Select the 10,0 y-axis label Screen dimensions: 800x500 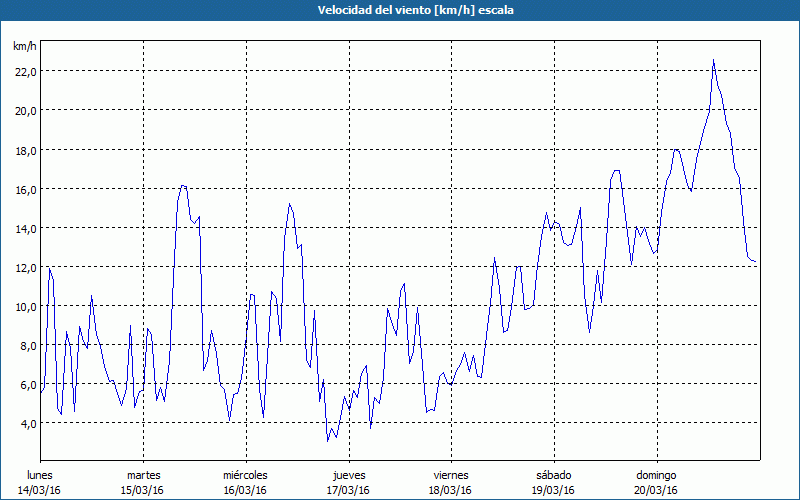click(x=24, y=306)
